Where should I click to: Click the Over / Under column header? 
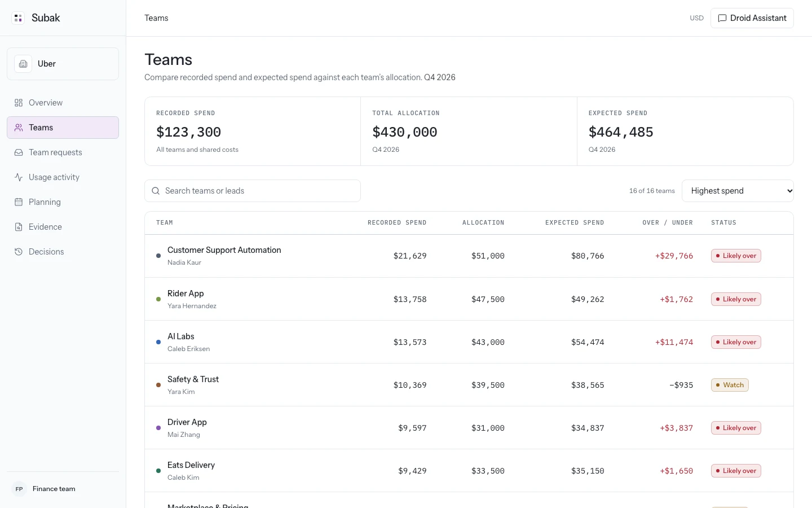pos(668,223)
